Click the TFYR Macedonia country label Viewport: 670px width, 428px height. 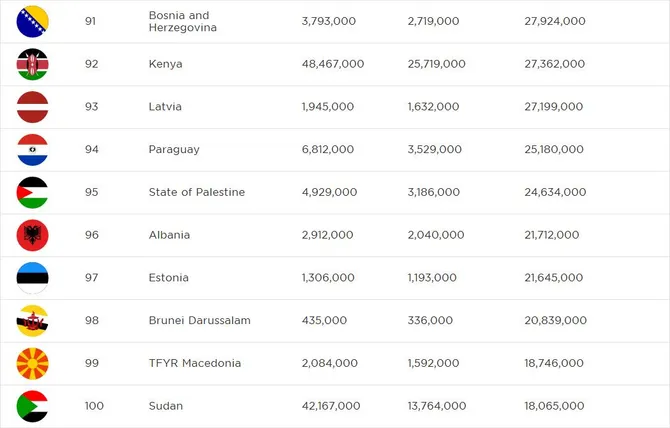tap(195, 363)
